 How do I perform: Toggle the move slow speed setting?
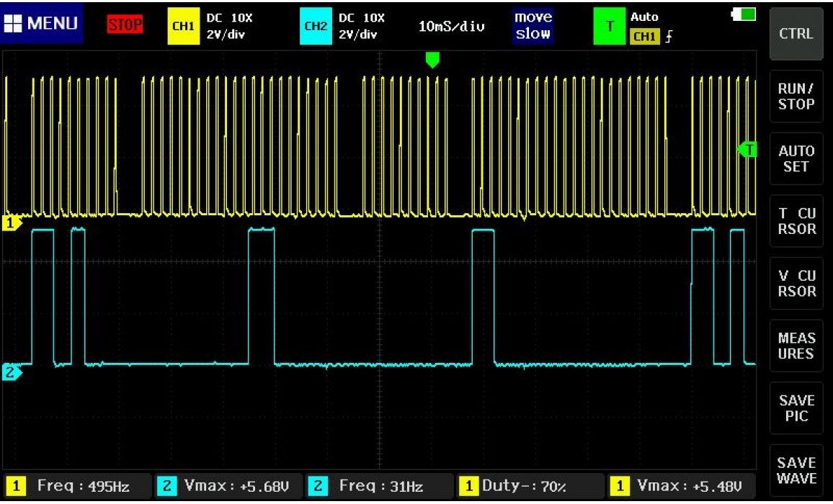(x=533, y=25)
